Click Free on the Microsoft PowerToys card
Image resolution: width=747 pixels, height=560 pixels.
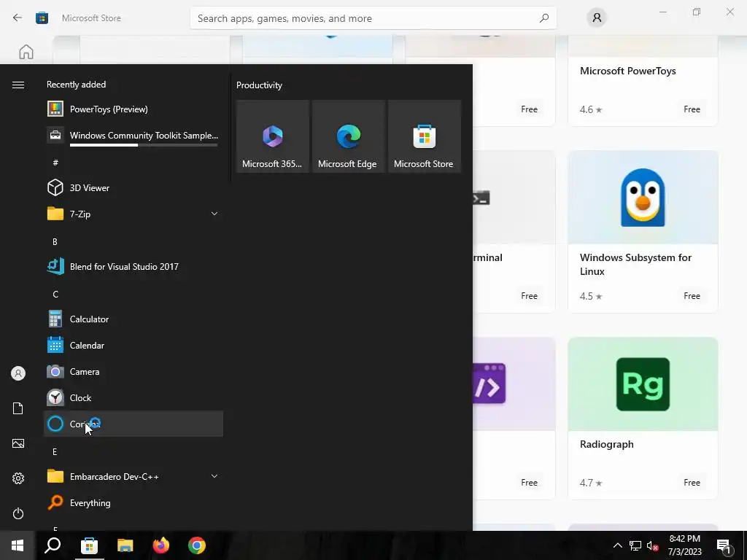(692, 109)
